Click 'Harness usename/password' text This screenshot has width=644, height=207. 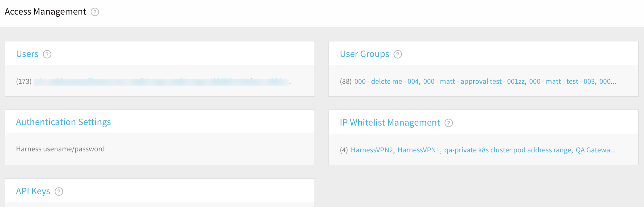(60, 149)
